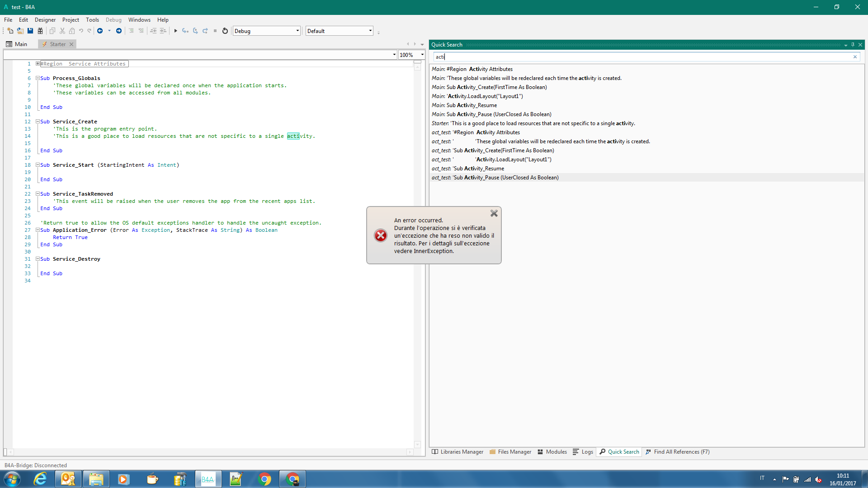This screenshot has height=488, width=868.
Task: Select Starter search result line
Action: tap(533, 123)
